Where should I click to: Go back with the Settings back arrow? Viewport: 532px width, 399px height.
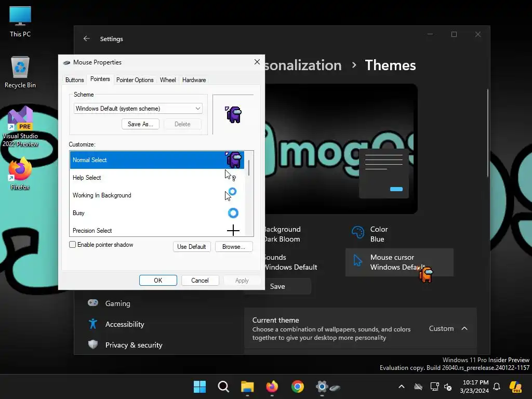(87, 38)
